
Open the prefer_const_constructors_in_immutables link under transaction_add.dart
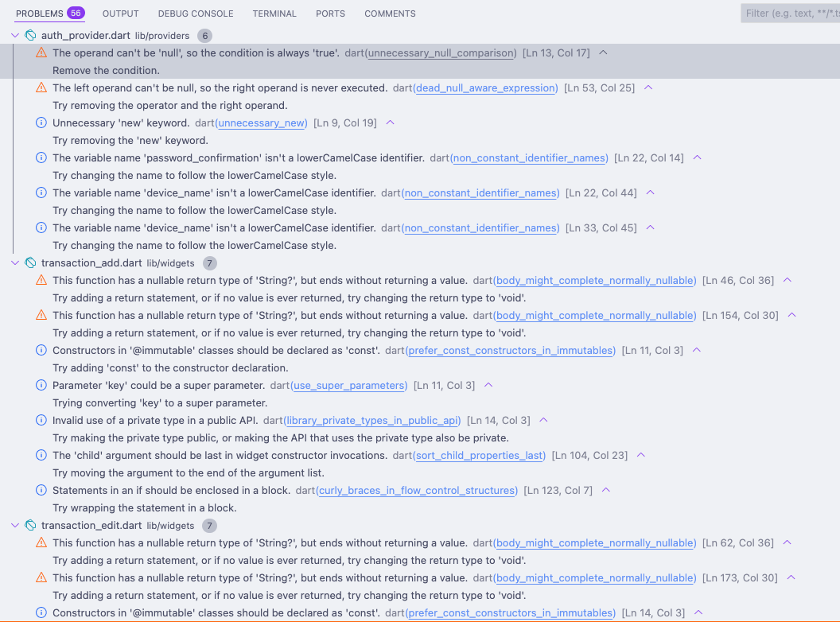pos(511,351)
